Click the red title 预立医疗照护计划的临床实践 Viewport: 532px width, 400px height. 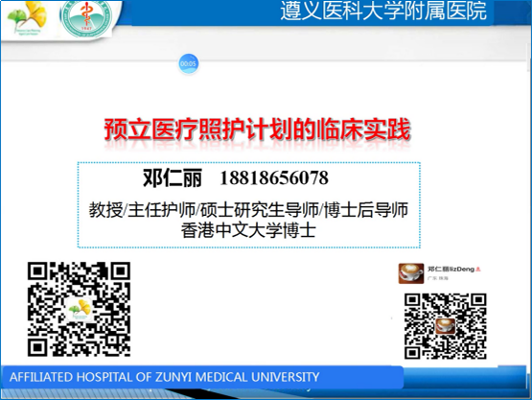[x=257, y=129]
